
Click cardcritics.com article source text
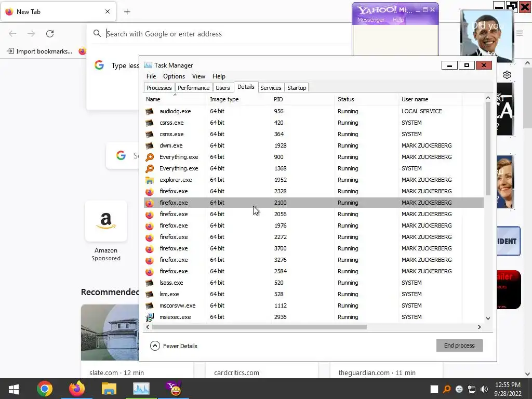click(236, 373)
